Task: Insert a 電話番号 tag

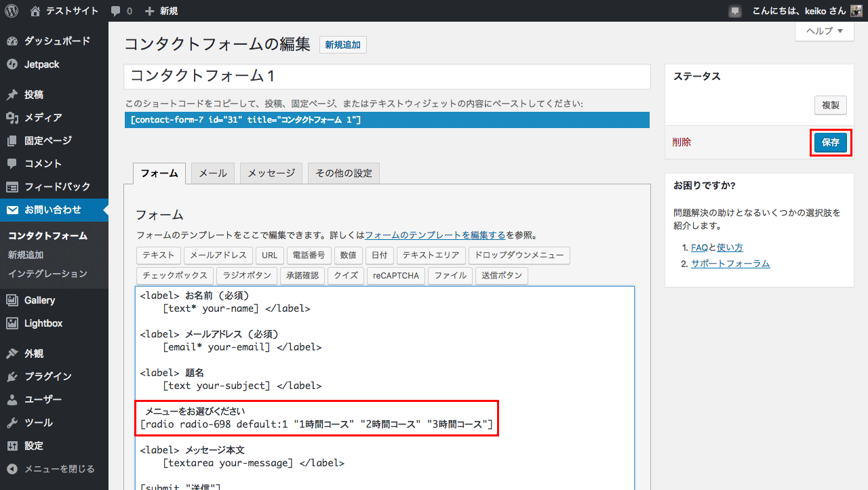Action: 309,256
